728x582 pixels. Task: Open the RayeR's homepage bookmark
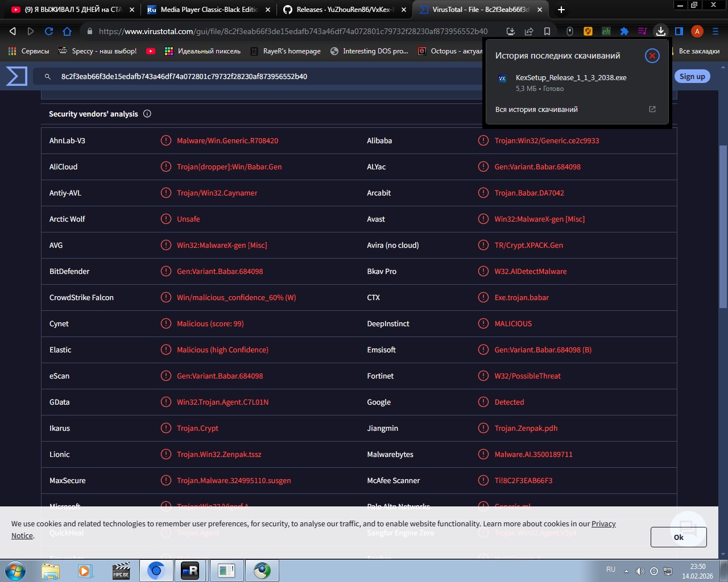[286, 51]
